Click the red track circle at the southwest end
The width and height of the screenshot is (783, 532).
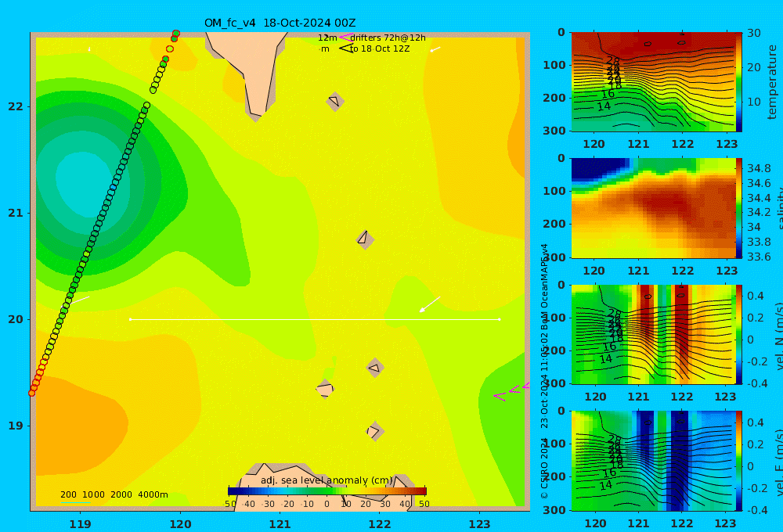[32, 394]
